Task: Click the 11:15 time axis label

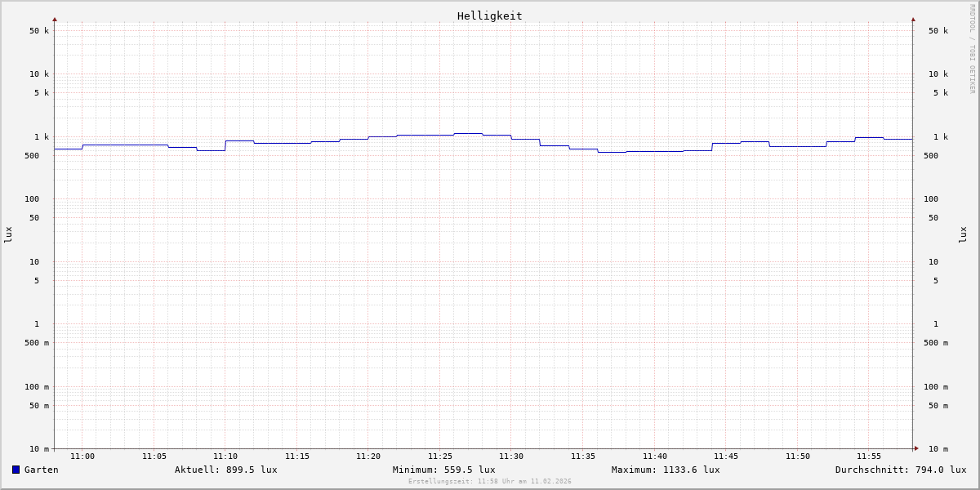Action: point(297,457)
